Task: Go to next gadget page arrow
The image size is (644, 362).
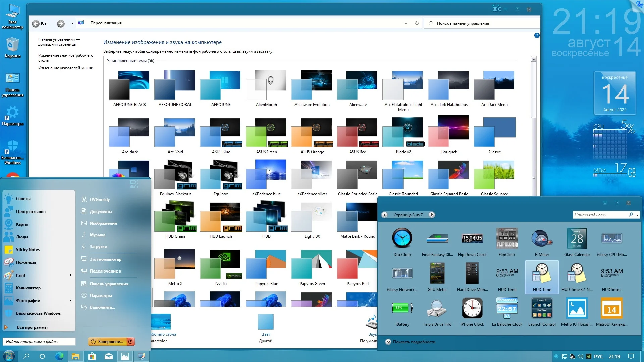Action: (432, 215)
